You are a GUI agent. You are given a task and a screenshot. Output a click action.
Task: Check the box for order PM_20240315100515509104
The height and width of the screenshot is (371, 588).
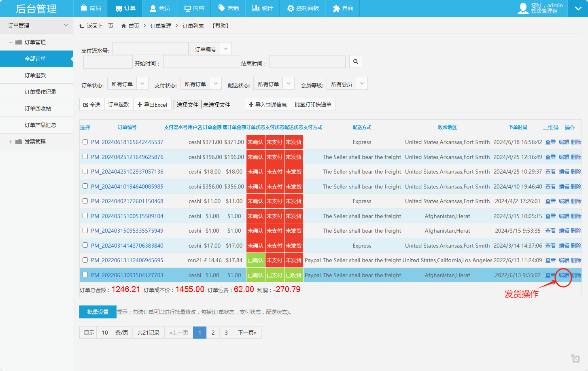pyautogui.click(x=85, y=216)
